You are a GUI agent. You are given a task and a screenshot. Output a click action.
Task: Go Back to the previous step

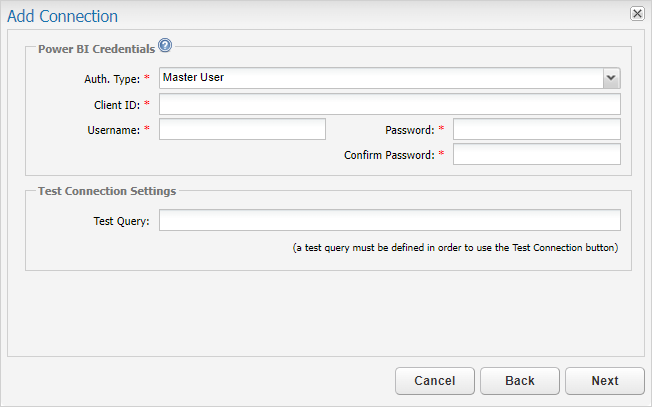[520, 381]
